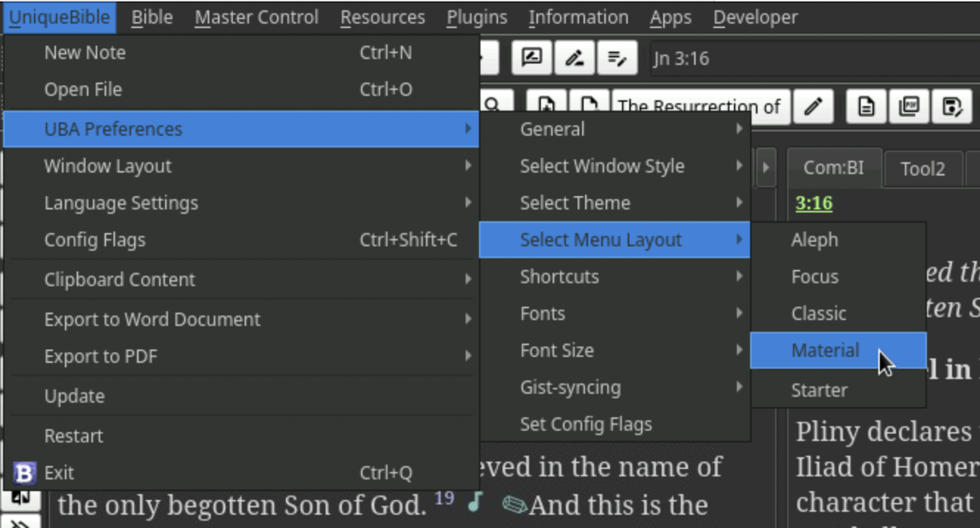Expand Gist-syncing submenu

click(x=615, y=388)
